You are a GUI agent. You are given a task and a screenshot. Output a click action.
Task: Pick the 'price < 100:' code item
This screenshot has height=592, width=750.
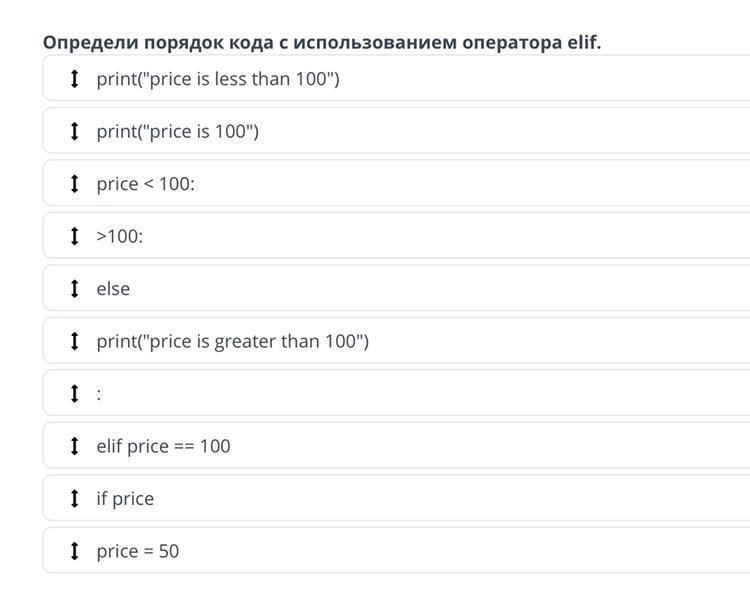[x=400, y=184]
